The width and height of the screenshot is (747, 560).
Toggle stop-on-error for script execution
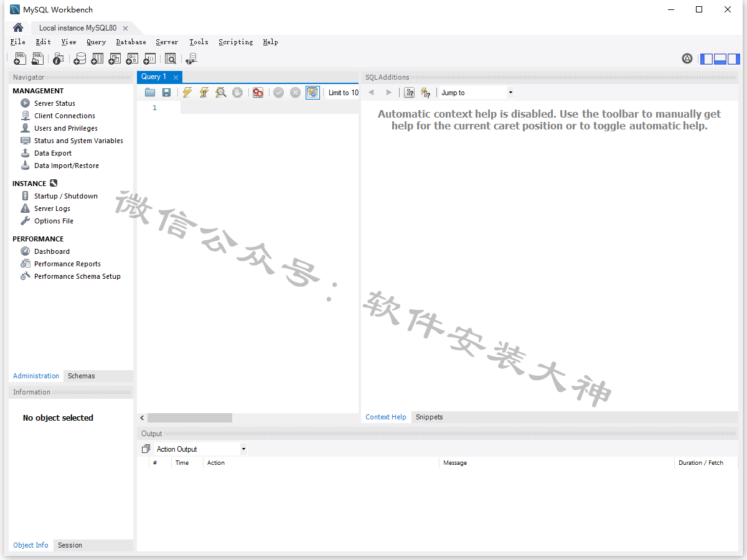point(258,93)
